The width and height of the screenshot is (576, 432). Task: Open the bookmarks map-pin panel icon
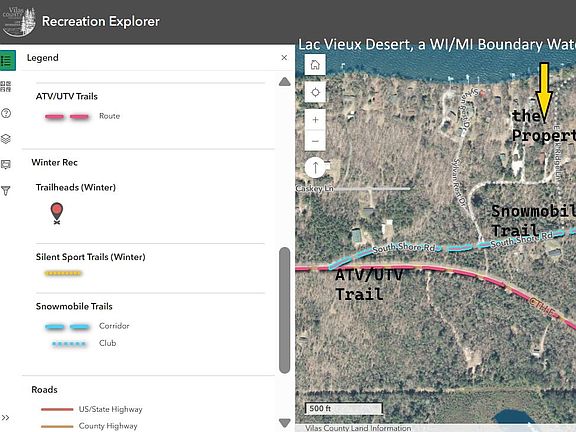click(6, 164)
